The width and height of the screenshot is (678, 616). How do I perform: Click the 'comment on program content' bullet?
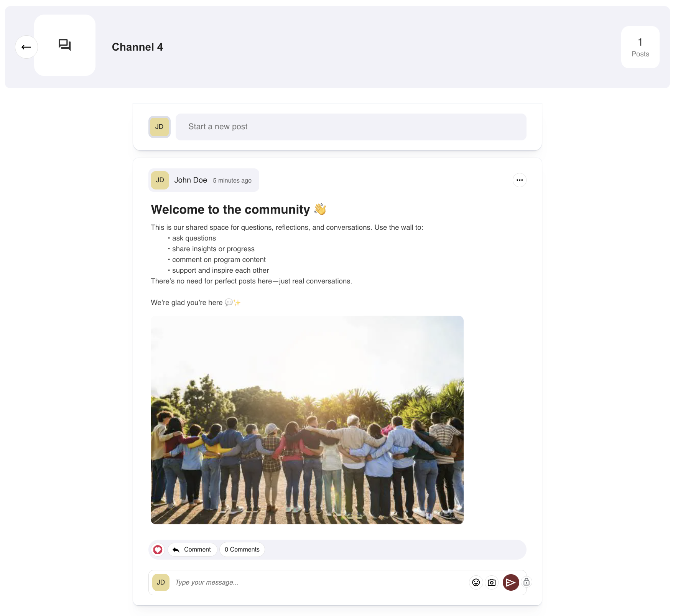(219, 260)
